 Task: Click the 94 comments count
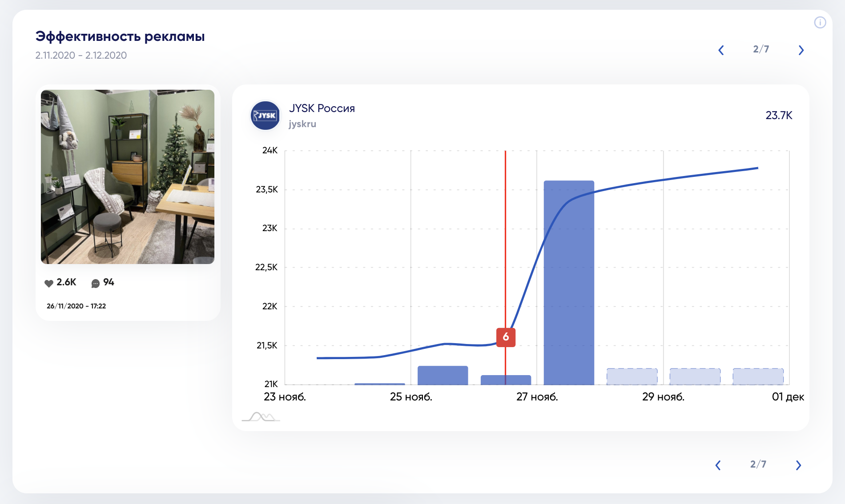[109, 282]
